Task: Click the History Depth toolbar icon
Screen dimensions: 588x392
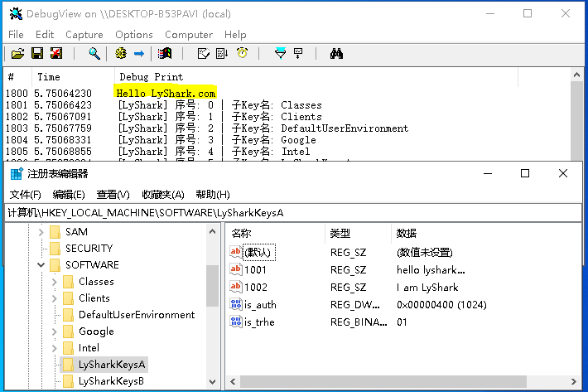Action: tap(298, 54)
